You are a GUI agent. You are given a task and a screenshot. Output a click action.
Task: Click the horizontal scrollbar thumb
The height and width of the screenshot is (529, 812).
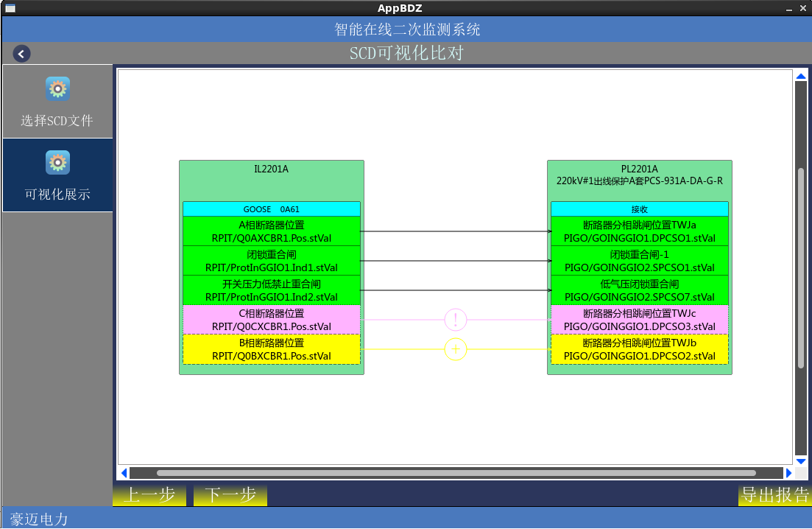pyautogui.click(x=456, y=473)
